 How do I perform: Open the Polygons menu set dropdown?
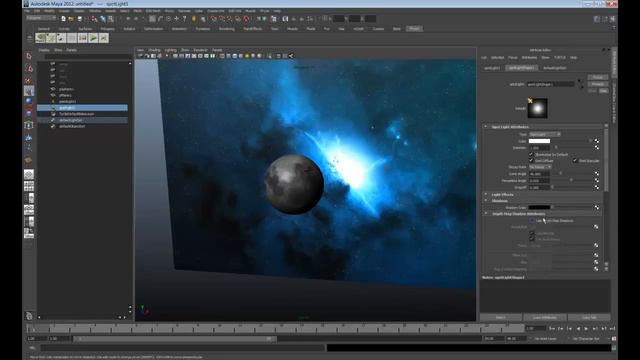pos(41,18)
